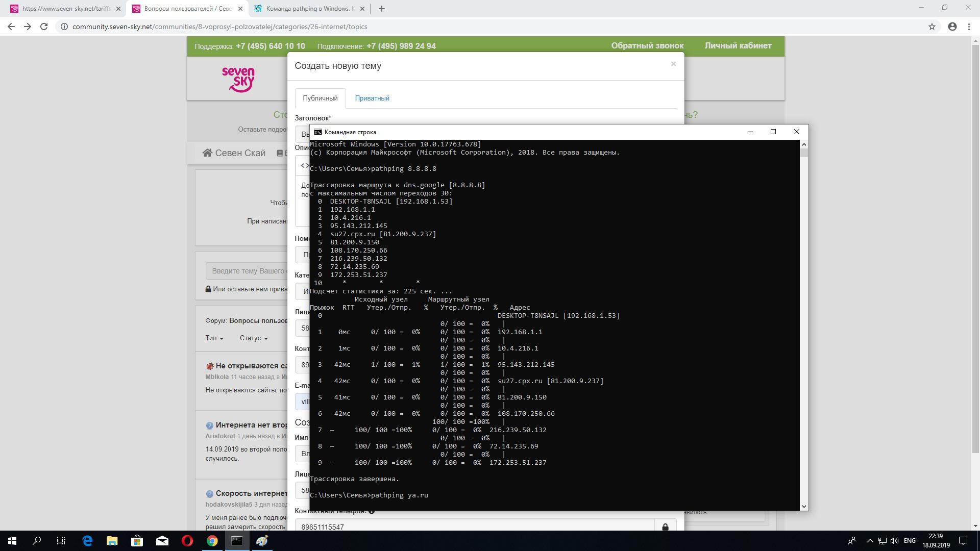Click the browser forward arrow
980x551 pixels.
pos(28,27)
